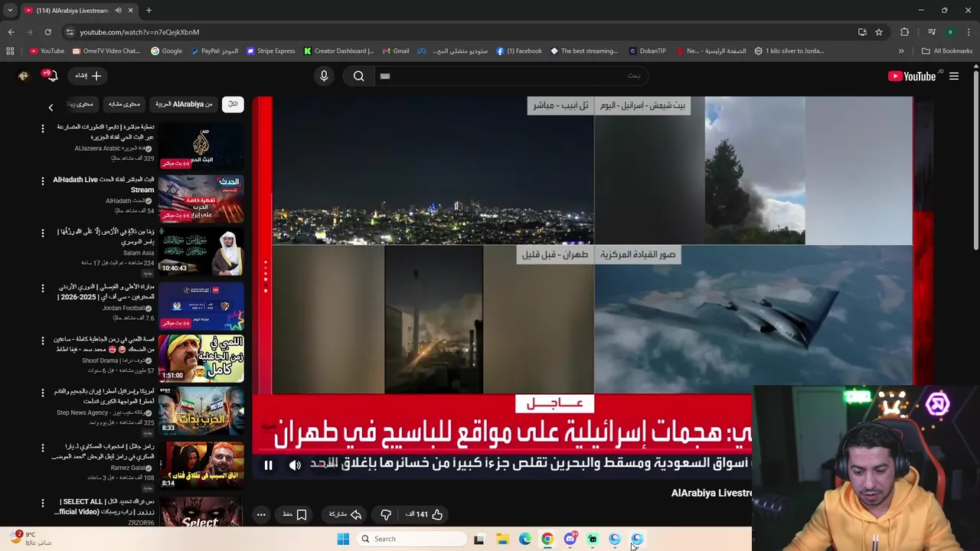Screen dimensions: 980x551
Task: Open Ramez Galal video thumbnail
Action: coord(201,465)
